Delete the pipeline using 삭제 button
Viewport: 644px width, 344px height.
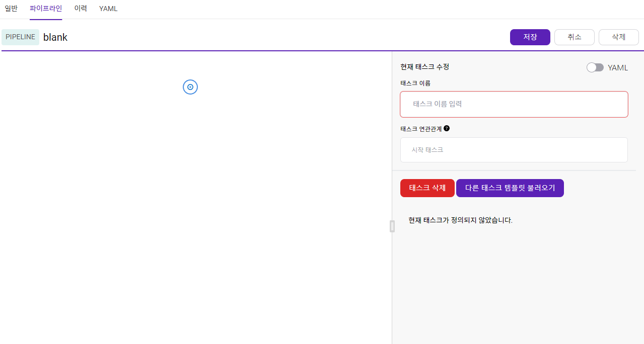(x=619, y=37)
